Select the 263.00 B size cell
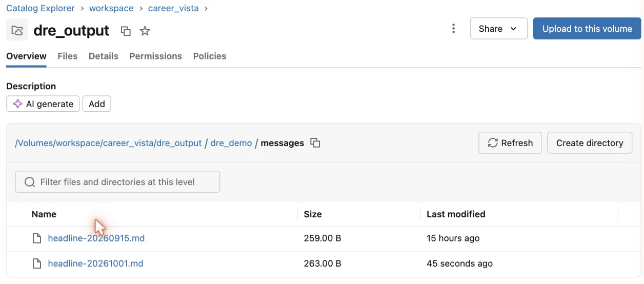This screenshot has height=284, width=644. (323, 263)
